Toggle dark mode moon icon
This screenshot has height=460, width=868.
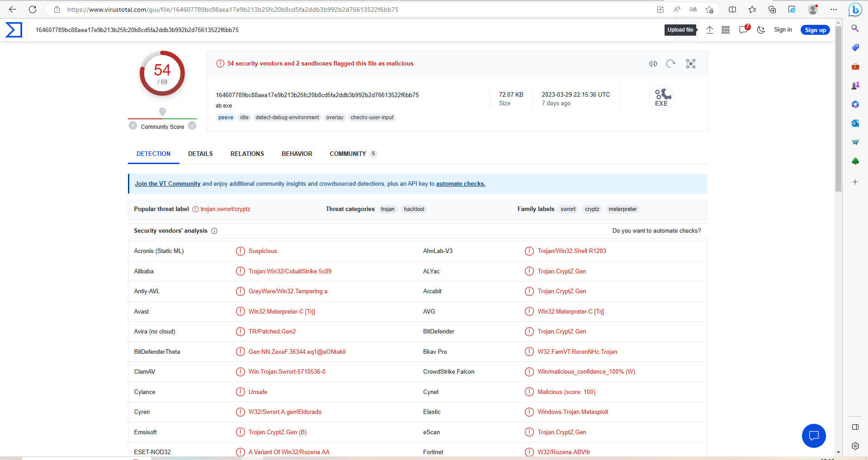point(761,30)
